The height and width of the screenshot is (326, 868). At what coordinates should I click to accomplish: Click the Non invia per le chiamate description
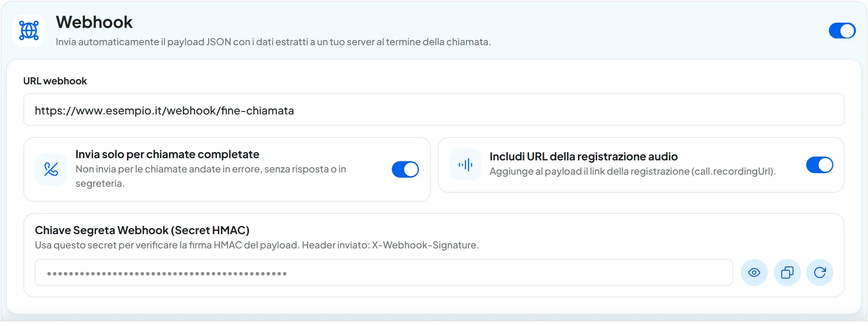click(211, 176)
